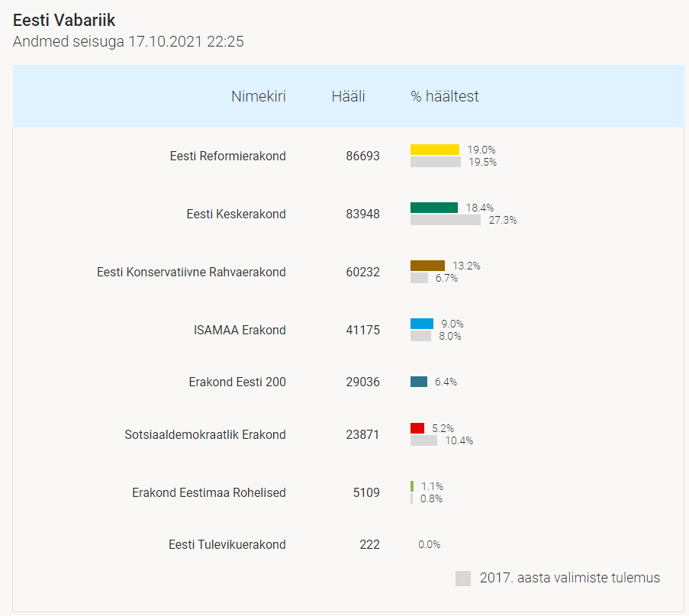Click vote count 222
689x616 pixels.
369,545
